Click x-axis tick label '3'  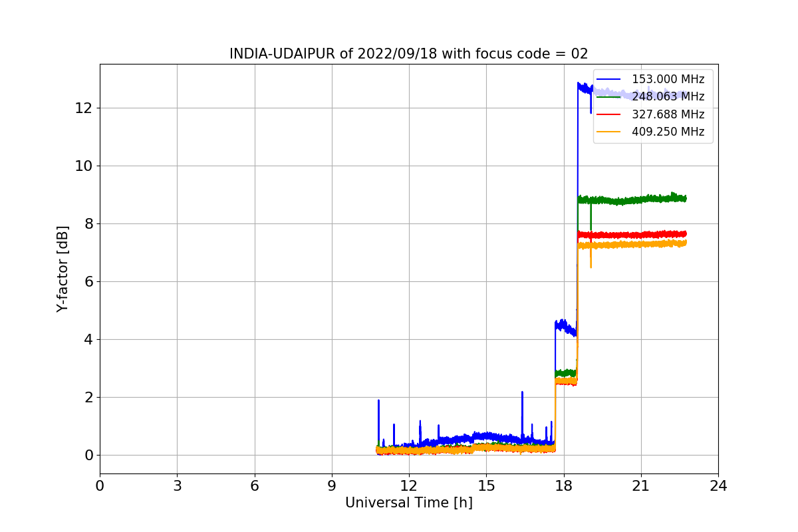(x=177, y=485)
